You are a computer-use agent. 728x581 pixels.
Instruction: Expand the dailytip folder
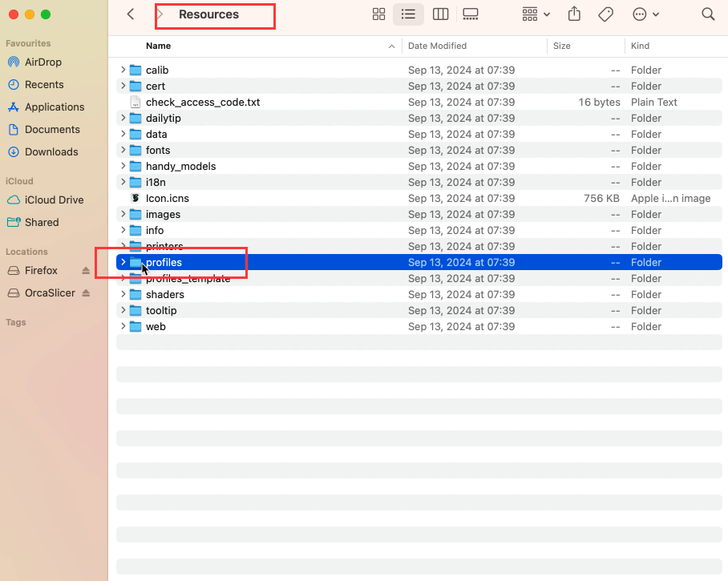click(x=123, y=118)
